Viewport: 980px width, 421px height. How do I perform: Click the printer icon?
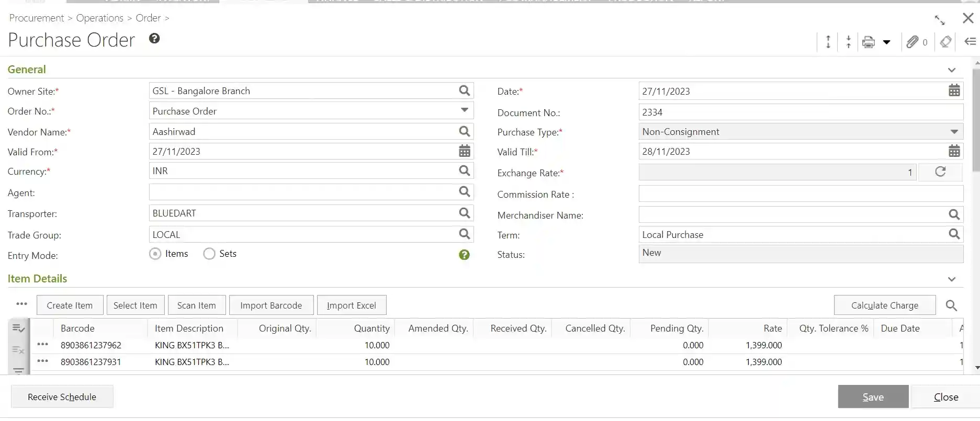pos(869,42)
